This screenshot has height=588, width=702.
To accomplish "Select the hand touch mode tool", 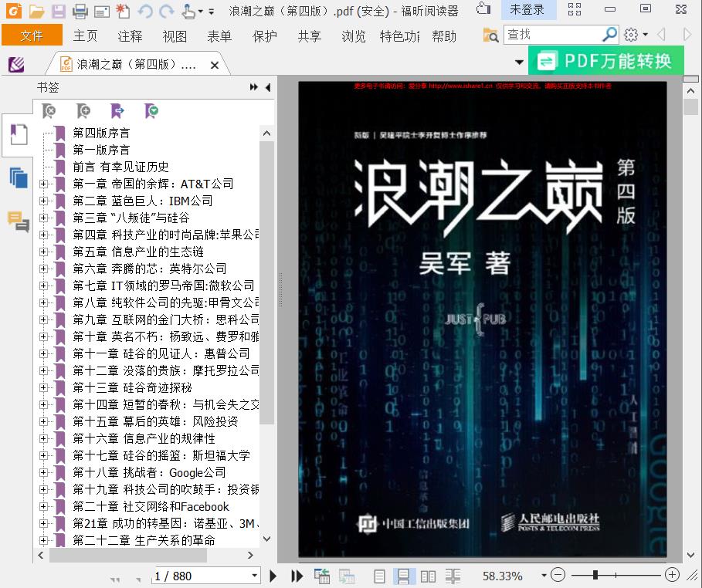I will coord(188,10).
